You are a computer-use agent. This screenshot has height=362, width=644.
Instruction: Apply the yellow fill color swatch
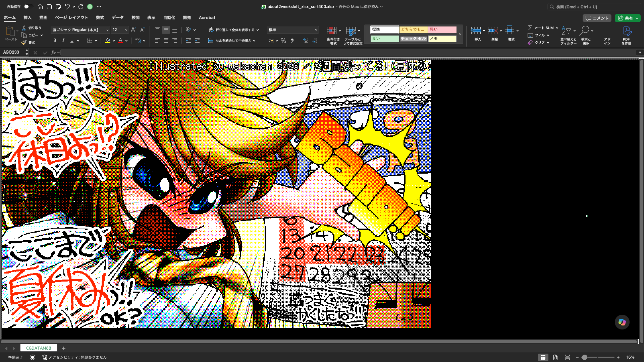[108, 41]
